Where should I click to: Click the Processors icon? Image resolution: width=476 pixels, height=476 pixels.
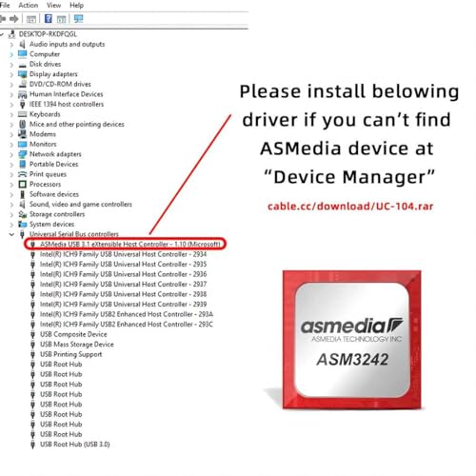23,184
